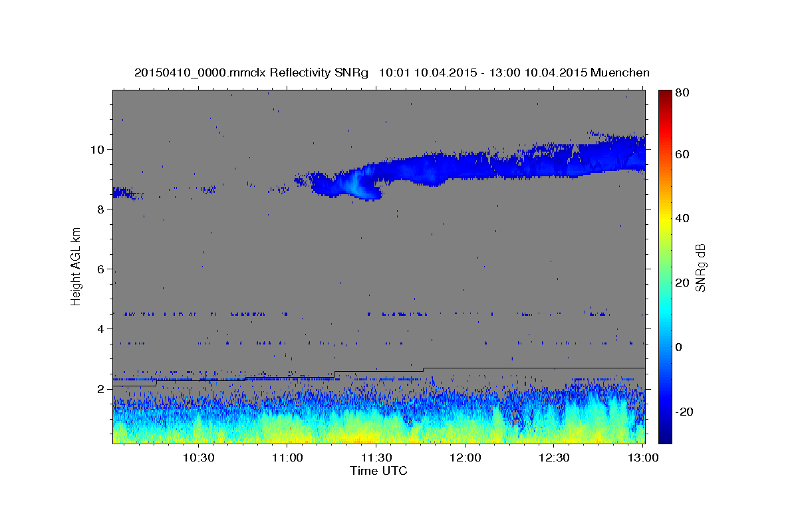
Task: Click the colorbar value 0
Action: (x=679, y=347)
